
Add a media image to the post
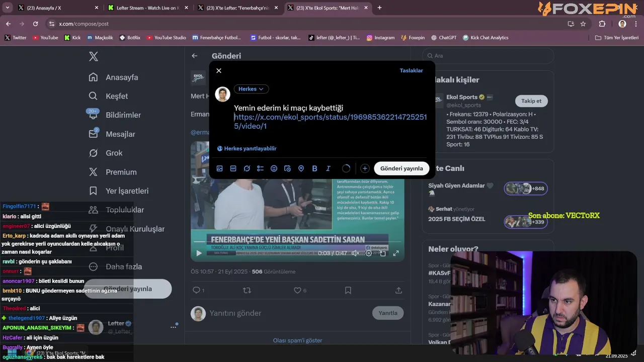pyautogui.click(x=219, y=168)
